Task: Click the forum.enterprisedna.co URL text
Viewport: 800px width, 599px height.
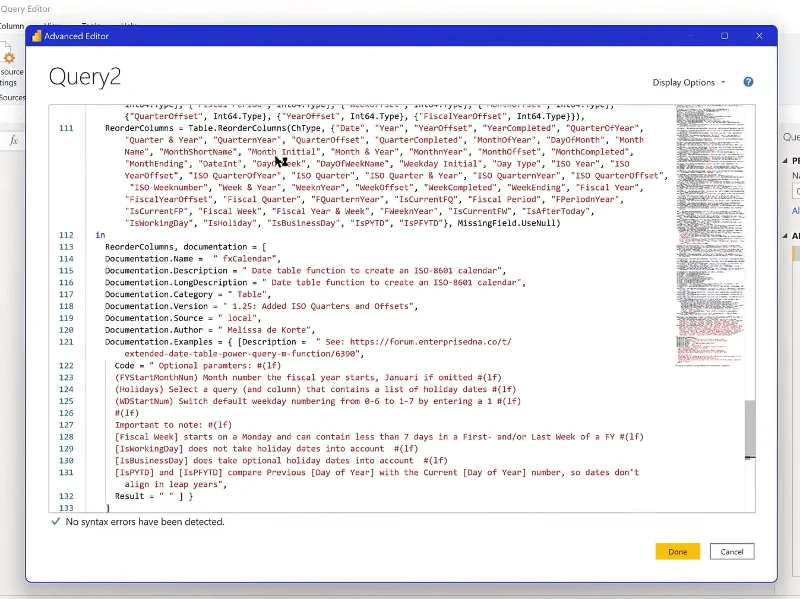Action: [431, 342]
